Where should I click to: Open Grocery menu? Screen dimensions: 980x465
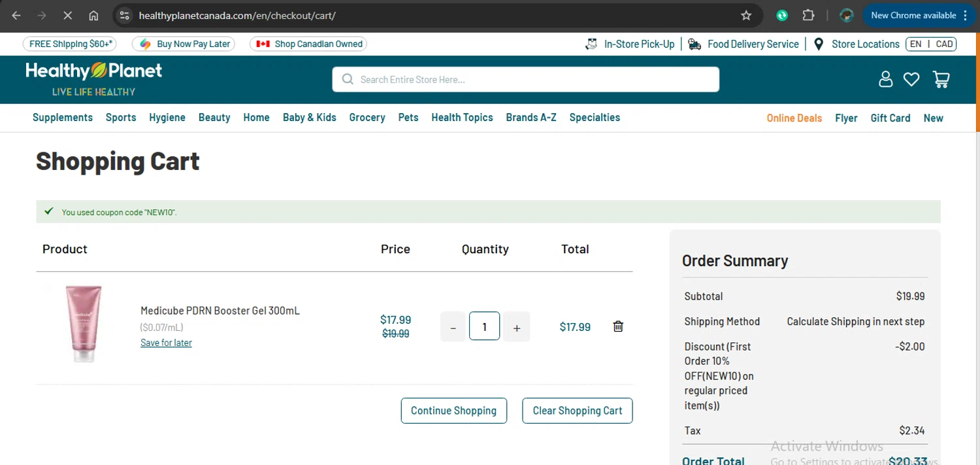point(367,118)
